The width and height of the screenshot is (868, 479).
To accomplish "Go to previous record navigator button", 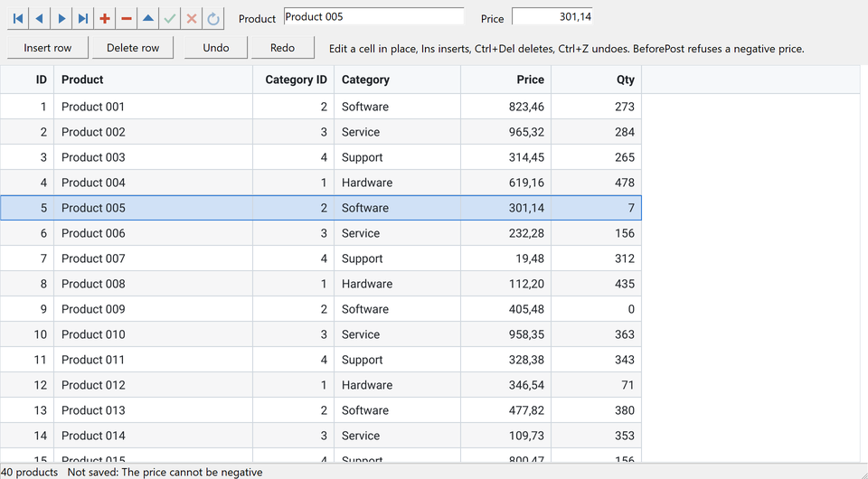I will tap(39, 19).
